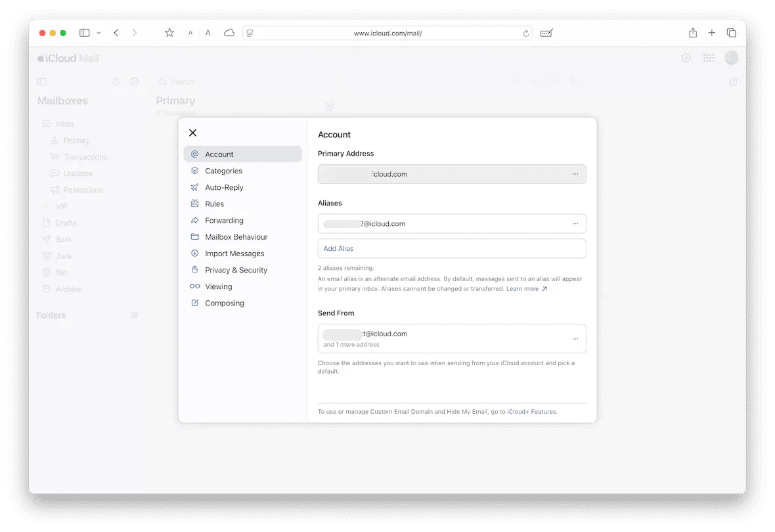
Task: Open the Auto-Reply settings section
Action: pyautogui.click(x=243, y=187)
